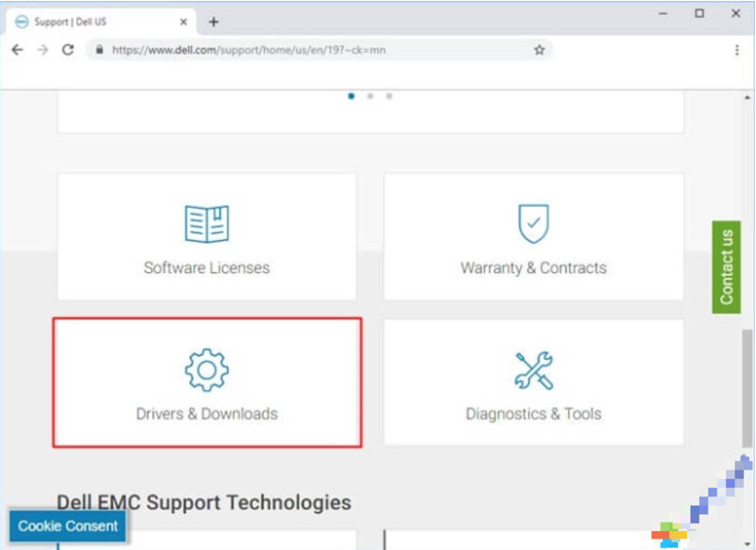Go back with the browser back arrow

pos(17,50)
